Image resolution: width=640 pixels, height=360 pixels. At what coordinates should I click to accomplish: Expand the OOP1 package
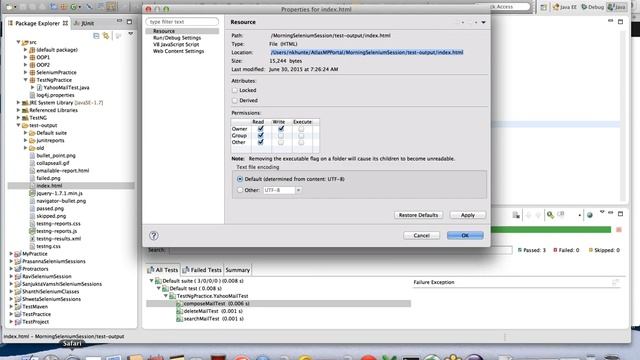click(x=26, y=57)
